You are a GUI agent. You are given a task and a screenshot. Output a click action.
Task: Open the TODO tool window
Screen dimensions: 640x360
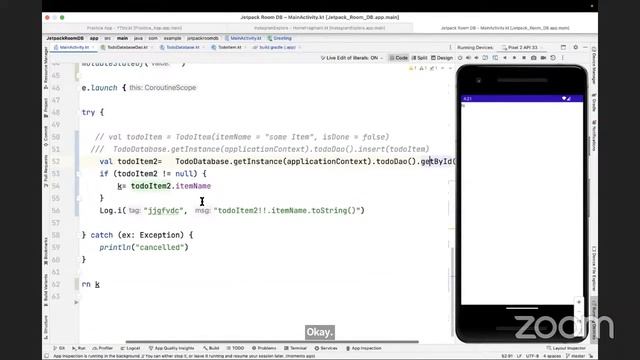tap(235, 348)
